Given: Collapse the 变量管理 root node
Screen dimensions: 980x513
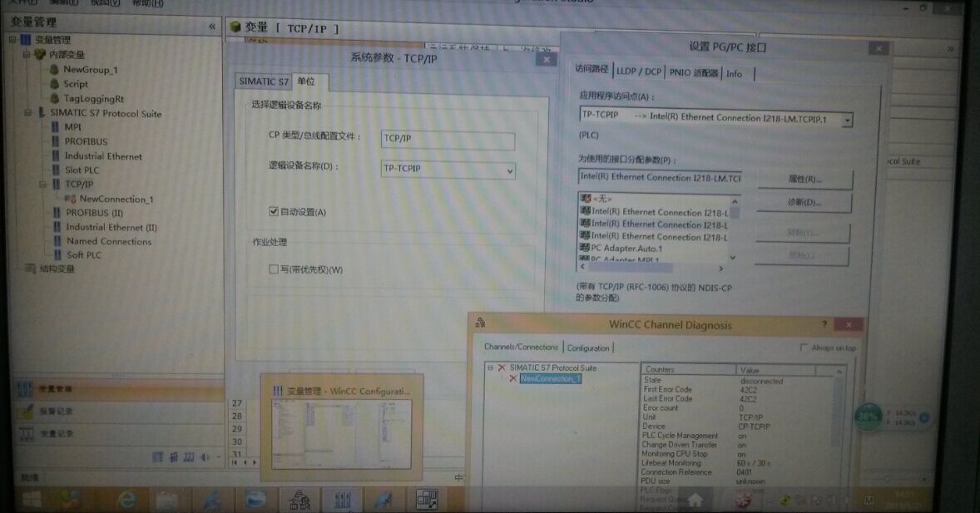Looking at the screenshot, I should pyautogui.click(x=12, y=40).
